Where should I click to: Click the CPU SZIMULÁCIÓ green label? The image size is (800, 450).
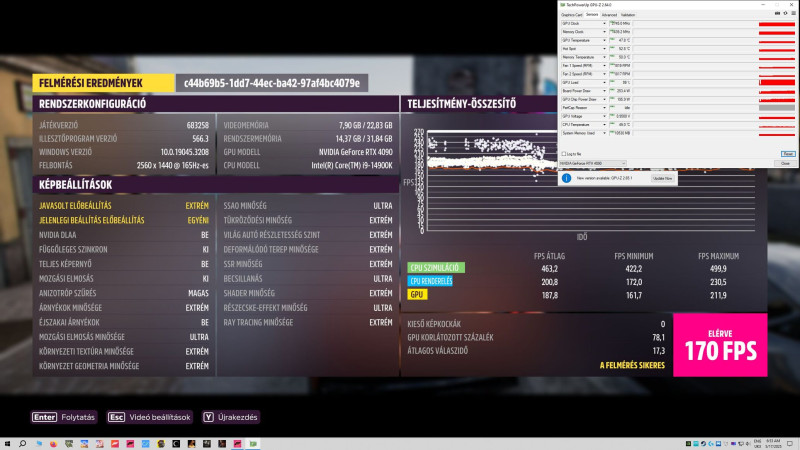pyautogui.click(x=435, y=267)
